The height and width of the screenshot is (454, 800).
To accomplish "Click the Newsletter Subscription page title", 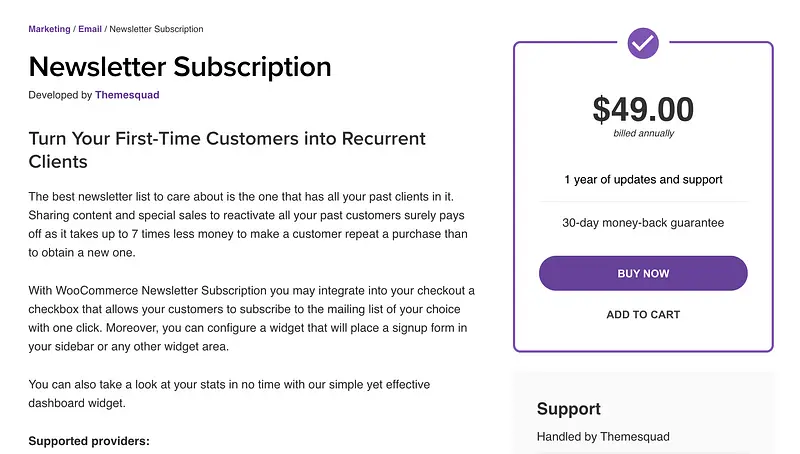I will coord(180,67).
